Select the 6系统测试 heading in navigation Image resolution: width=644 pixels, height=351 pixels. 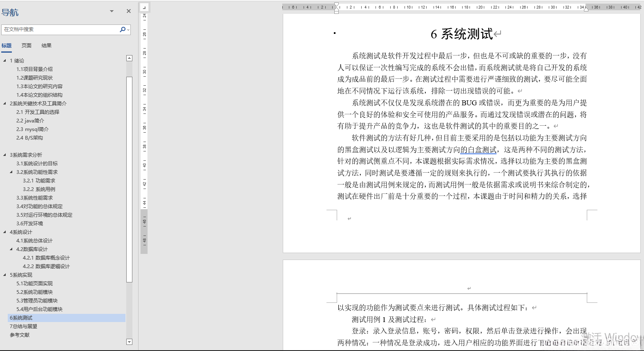pyautogui.click(x=67, y=318)
